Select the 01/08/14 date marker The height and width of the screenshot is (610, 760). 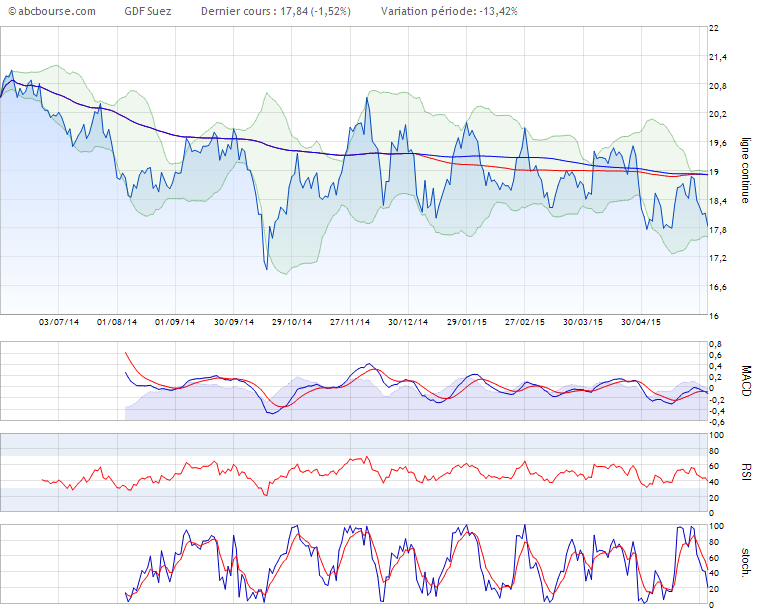tap(117, 322)
